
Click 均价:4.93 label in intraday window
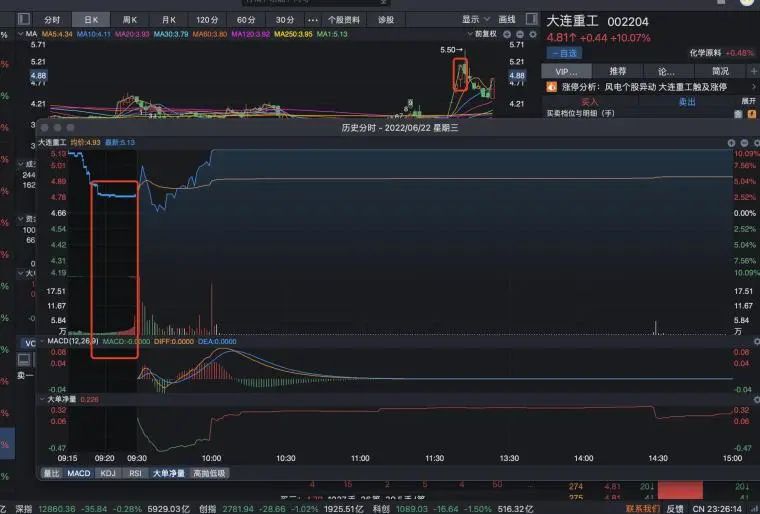click(85, 143)
